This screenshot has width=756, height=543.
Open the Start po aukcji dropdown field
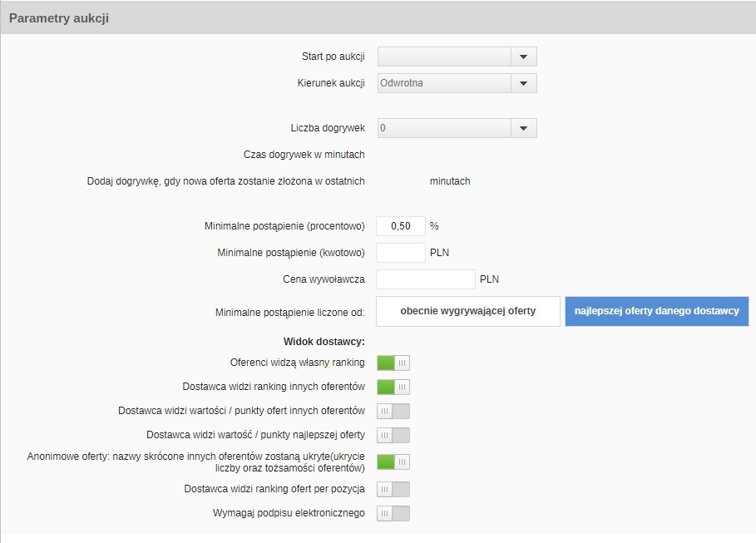(445, 57)
